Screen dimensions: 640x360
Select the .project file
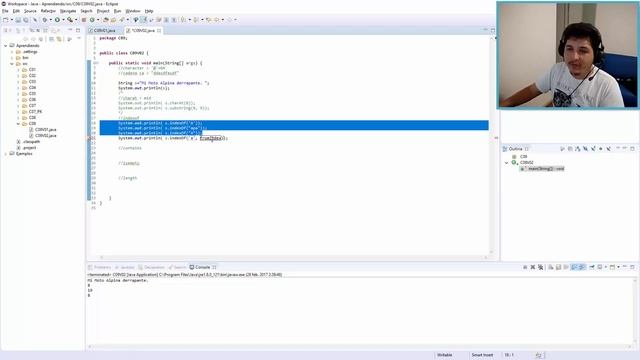point(29,147)
